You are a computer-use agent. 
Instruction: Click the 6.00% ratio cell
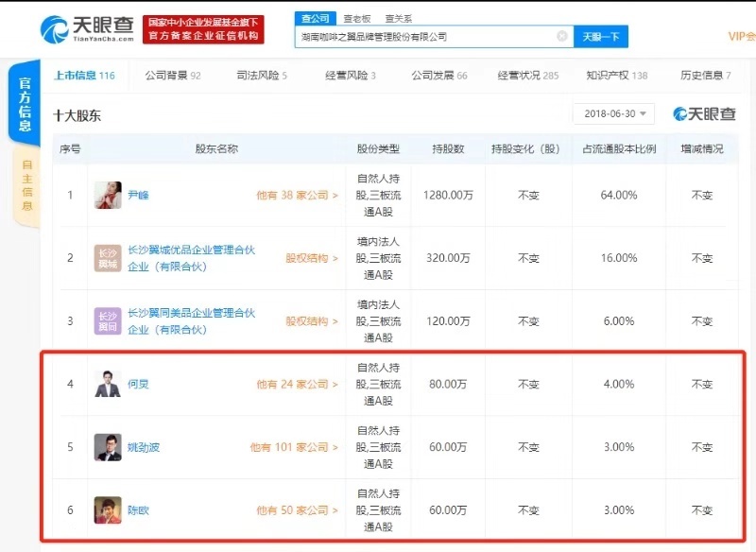coord(619,321)
